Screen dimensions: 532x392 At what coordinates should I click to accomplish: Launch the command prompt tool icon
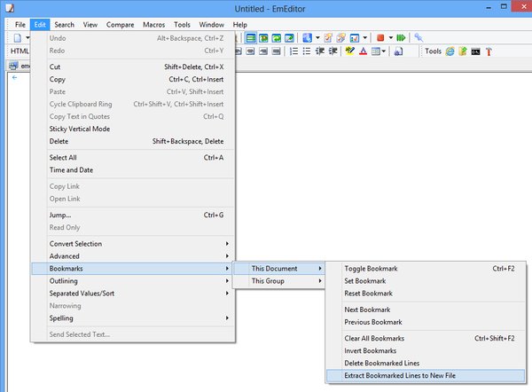476,51
